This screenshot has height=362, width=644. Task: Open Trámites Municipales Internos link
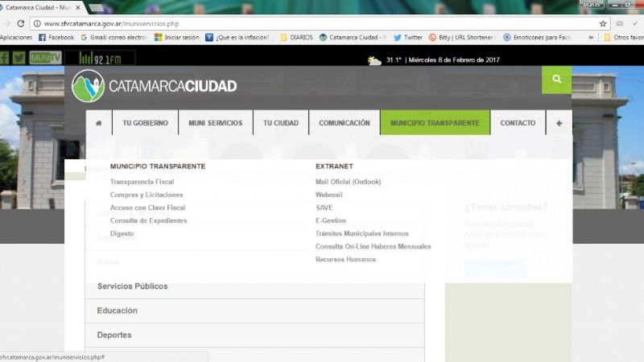coord(362,233)
